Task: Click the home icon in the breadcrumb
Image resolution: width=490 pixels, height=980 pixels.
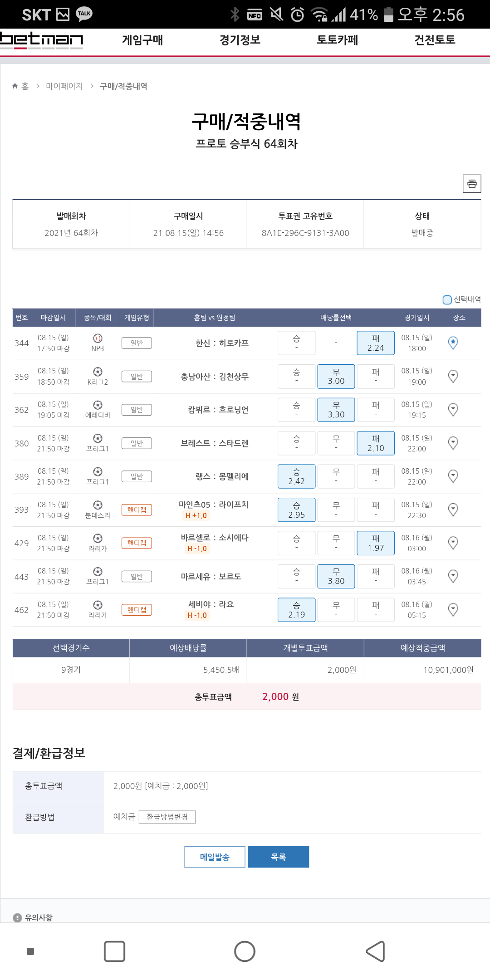Action: pyautogui.click(x=15, y=86)
